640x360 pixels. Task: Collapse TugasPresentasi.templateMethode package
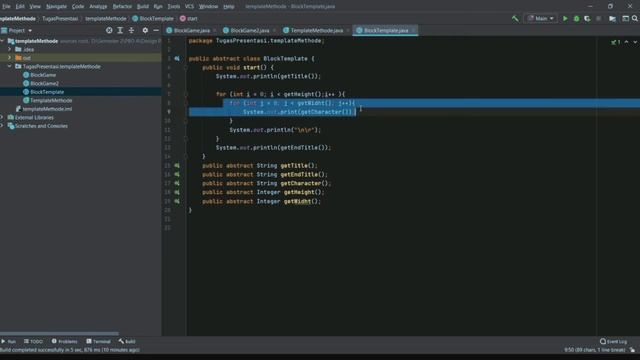pos(10,66)
